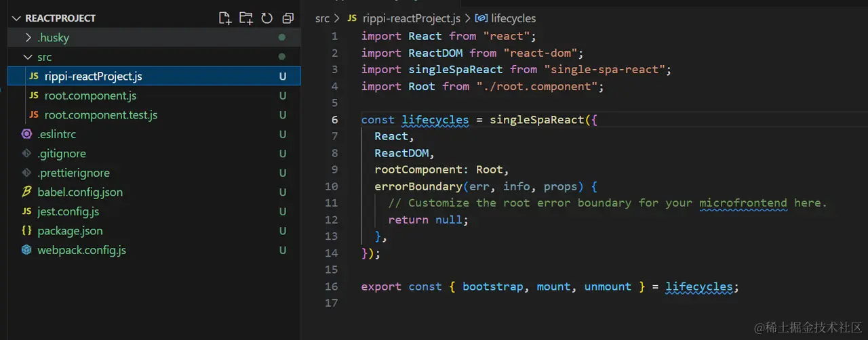Click the lifecycles breadcrumb symbol
Screen dimensions: 868x340
click(x=513, y=19)
